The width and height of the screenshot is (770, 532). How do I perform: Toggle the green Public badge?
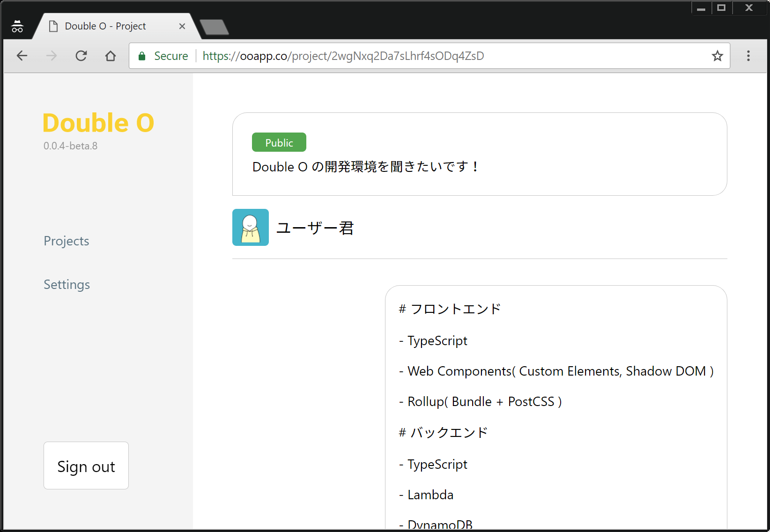279,142
